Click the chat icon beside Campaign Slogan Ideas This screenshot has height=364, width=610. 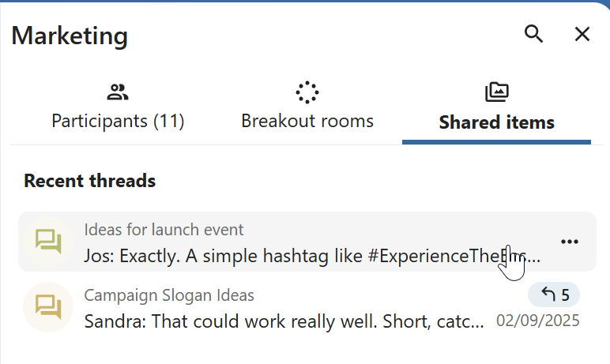tap(48, 308)
